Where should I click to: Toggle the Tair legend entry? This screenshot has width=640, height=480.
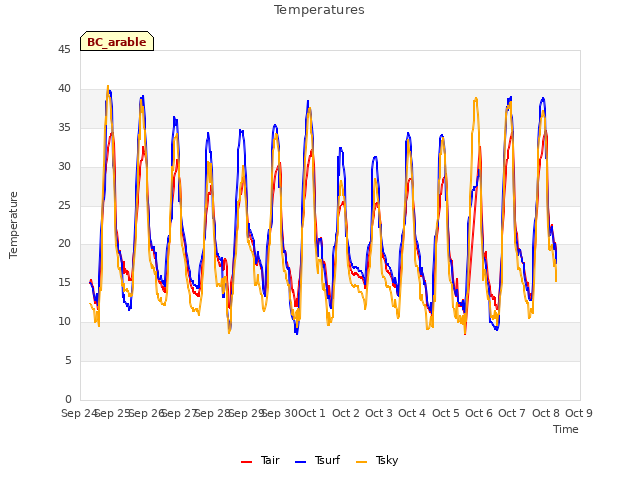(260, 460)
